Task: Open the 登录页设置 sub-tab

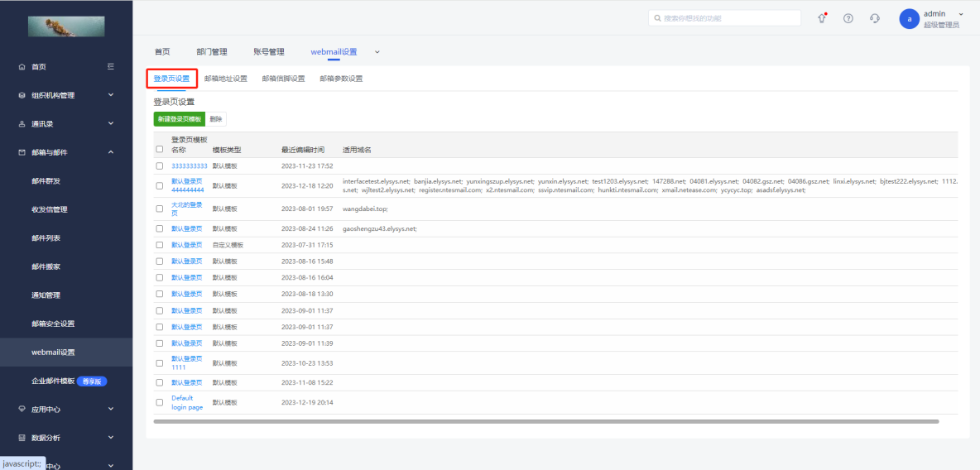Action: [x=171, y=79]
